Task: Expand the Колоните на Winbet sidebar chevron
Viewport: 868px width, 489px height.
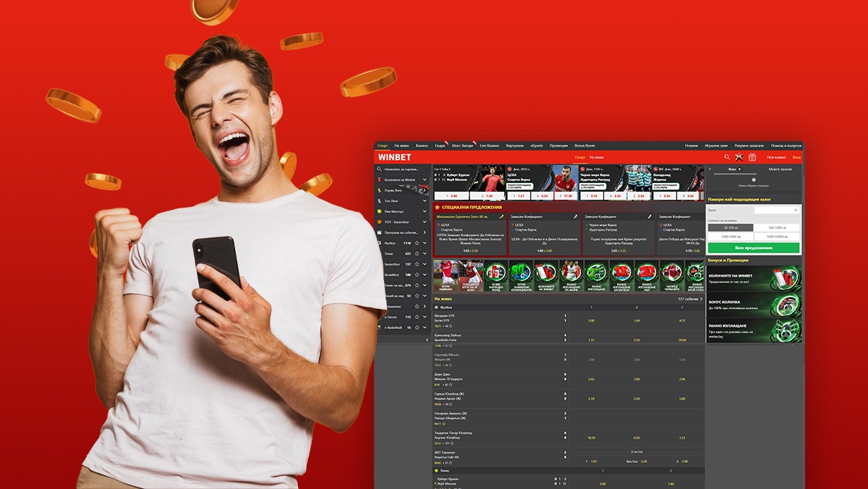Action: [x=425, y=179]
